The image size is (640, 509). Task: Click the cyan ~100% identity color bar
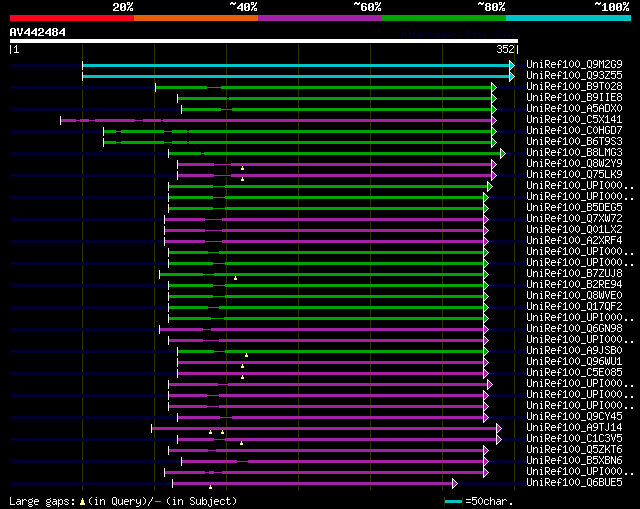[x=569, y=18]
